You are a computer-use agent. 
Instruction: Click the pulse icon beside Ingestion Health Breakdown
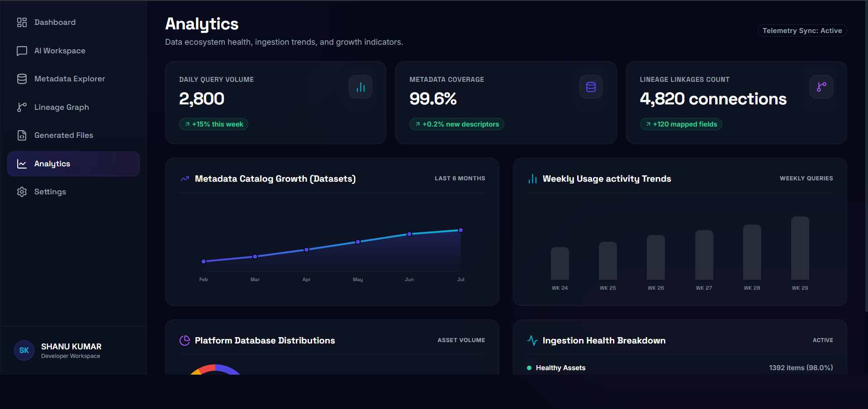pyautogui.click(x=532, y=340)
